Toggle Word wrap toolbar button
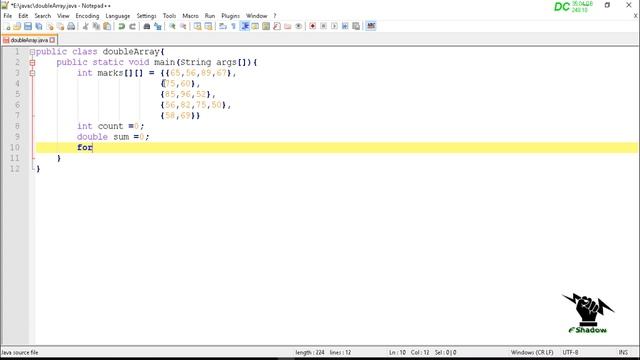Screen dimensions: 640x360 [223, 26]
